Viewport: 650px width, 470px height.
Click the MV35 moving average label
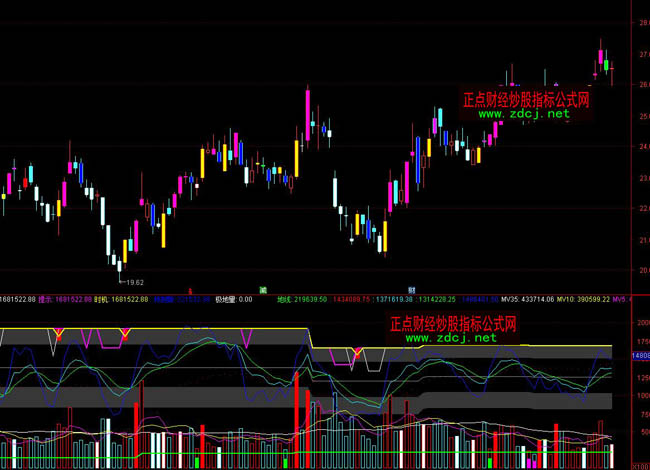tap(511, 298)
